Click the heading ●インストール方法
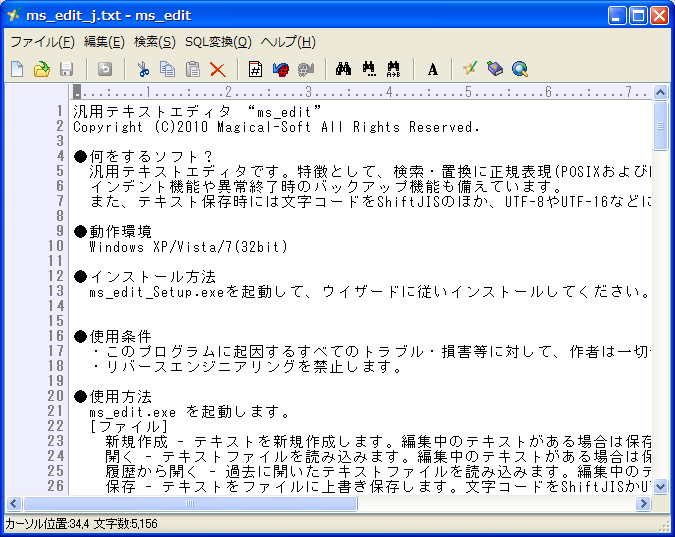 [144, 276]
